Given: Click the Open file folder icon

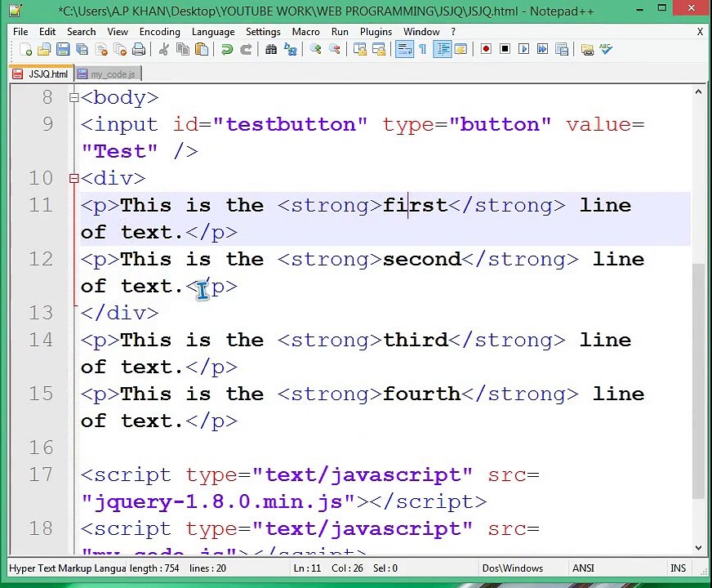Looking at the screenshot, I should [x=44, y=49].
